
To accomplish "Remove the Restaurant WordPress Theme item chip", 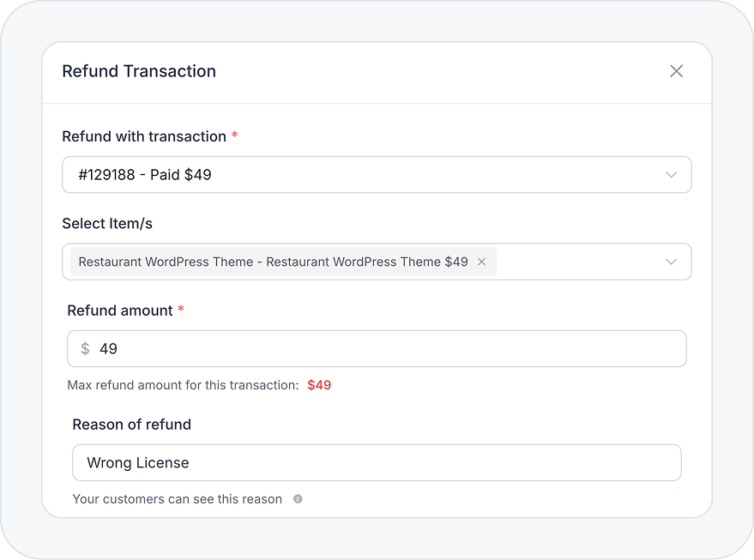I will pos(481,262).
